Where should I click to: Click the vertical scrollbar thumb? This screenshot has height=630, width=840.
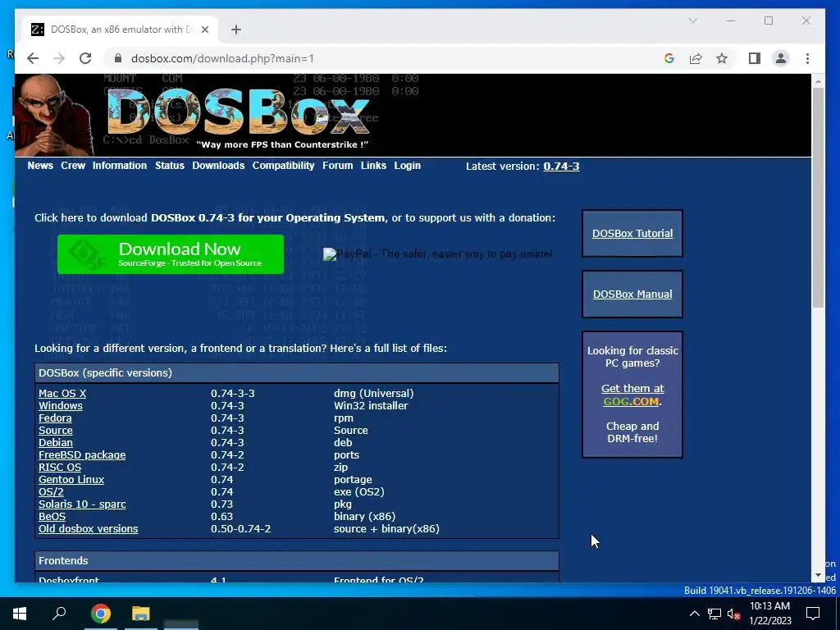click(x=818, y=198)
